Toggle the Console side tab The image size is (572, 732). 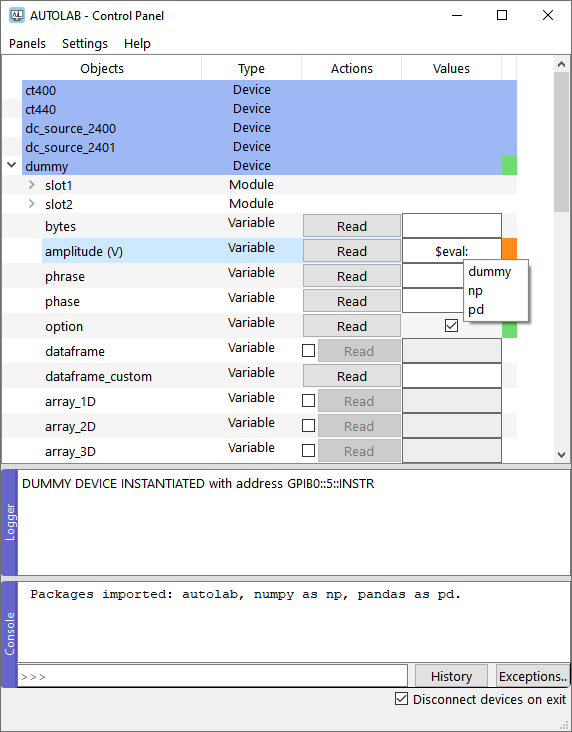(10, 634)
